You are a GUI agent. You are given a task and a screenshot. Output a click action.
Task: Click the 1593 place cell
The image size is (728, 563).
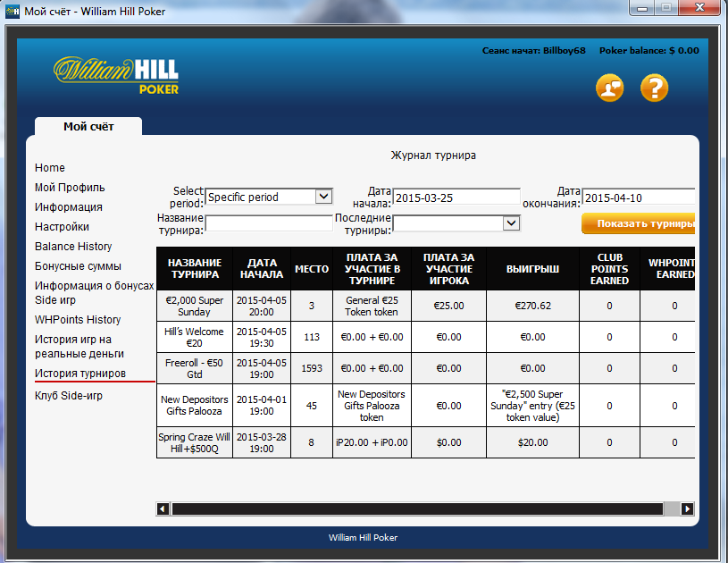[312, 368]
